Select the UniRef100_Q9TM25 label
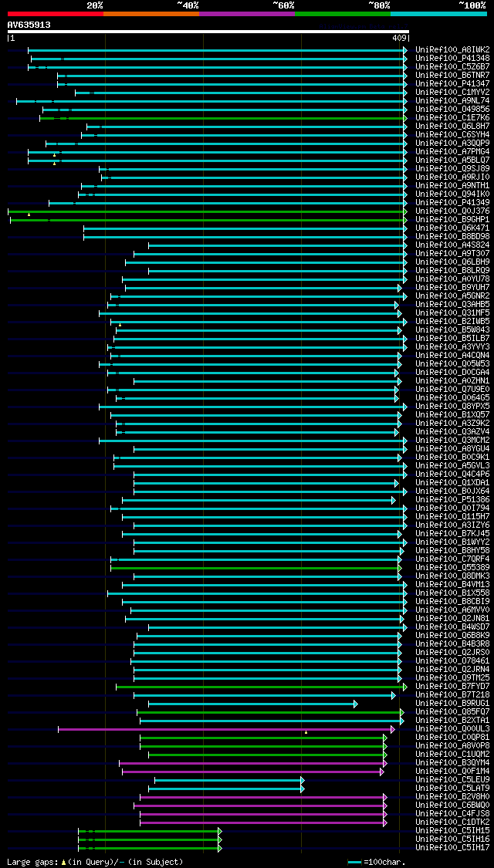Image resolution: width=494 pixels, height=868 pixels. coord(452,677)
